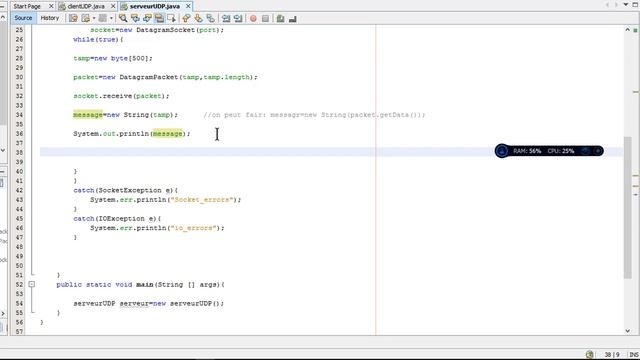Screen dimensions: 640x360
Task: Open the clientUDP.java tab
Action: [x=86, y=6]
